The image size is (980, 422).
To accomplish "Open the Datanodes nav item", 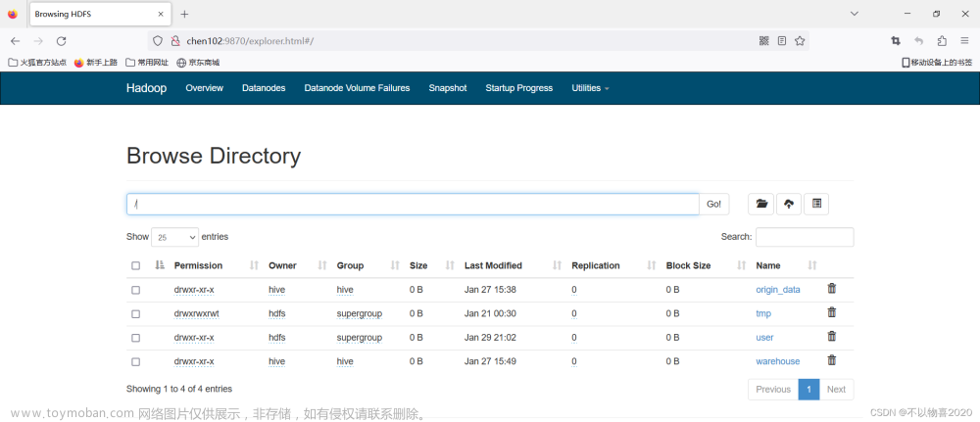I will tap(264, 88).
